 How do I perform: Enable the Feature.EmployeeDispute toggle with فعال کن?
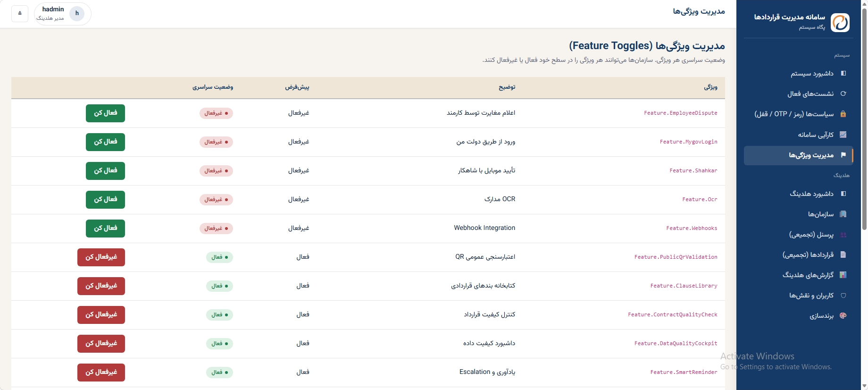tap(105, 113)
